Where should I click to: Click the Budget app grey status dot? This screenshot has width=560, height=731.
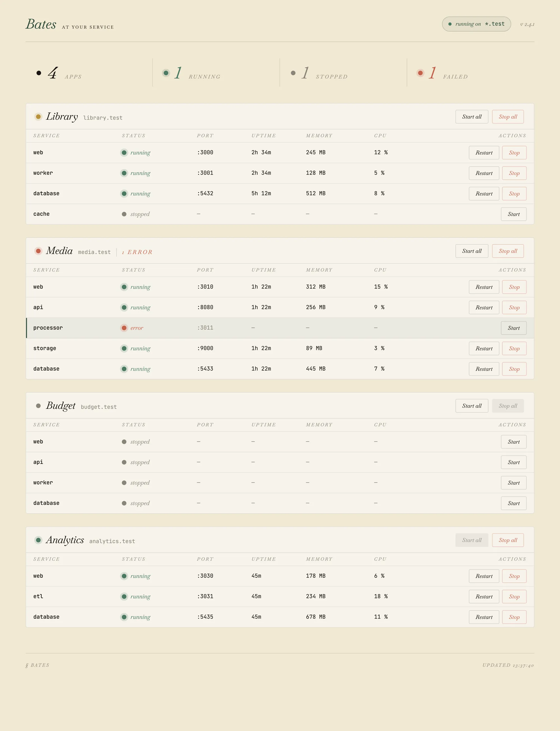(x=38, y=406)
